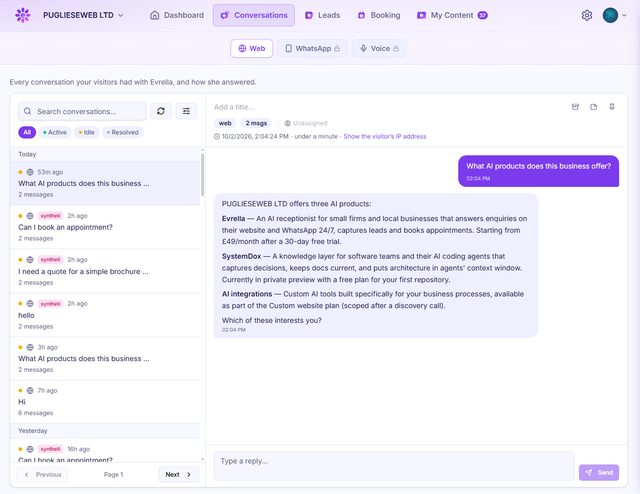Click the Web globe icon

click(242, 48)
